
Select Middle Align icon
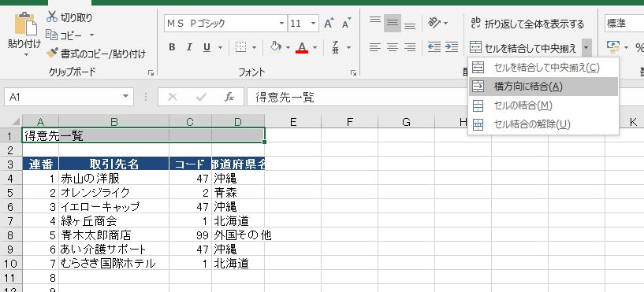(x=393, y=23)
